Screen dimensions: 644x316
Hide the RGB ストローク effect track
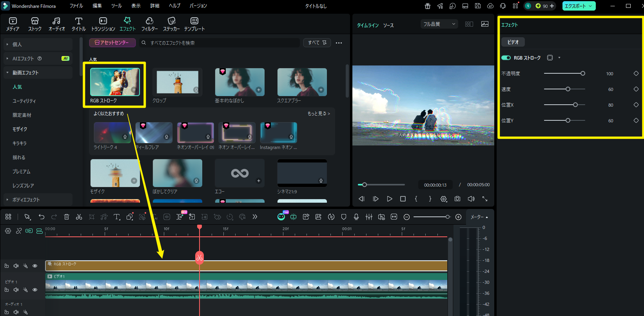tap(35, 266)
